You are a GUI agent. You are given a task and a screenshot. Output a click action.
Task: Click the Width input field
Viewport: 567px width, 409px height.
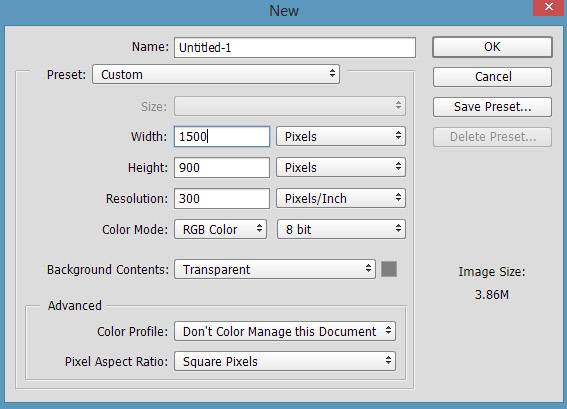[x=222, y=136]
